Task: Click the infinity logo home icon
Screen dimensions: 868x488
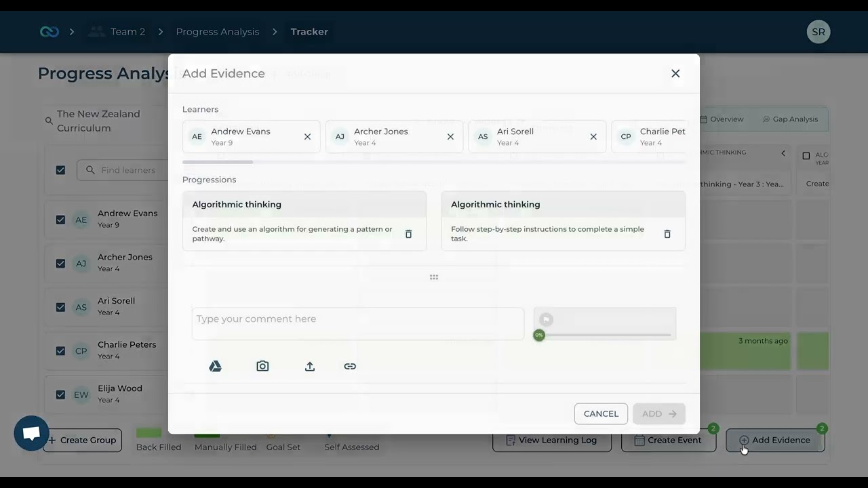Action: pyautogui.click(x=50, y=32)
